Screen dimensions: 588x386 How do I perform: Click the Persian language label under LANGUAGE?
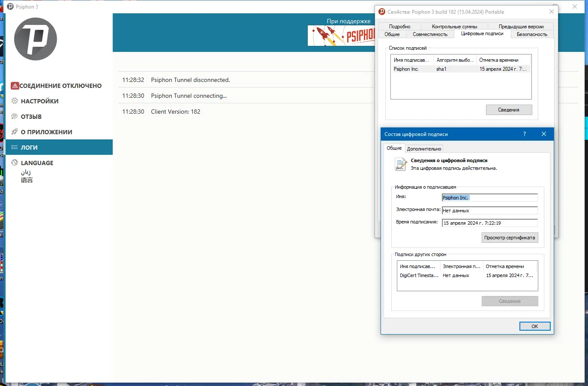26,172
